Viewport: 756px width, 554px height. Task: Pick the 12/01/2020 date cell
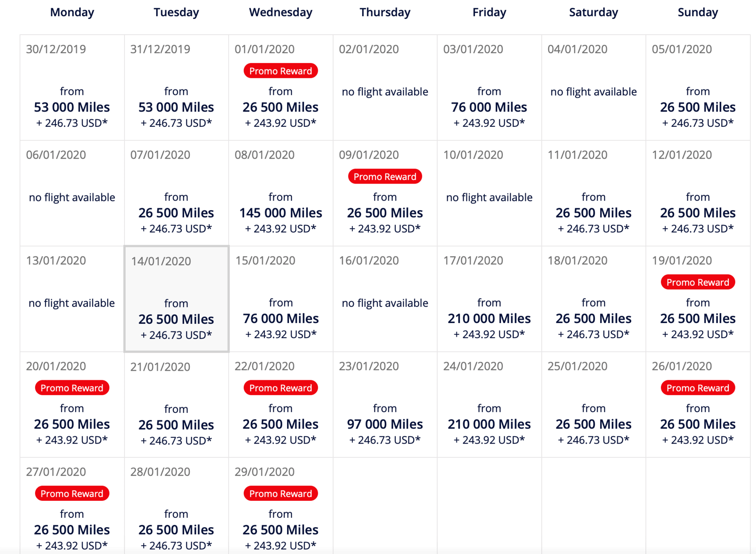[x=698, y=193]
